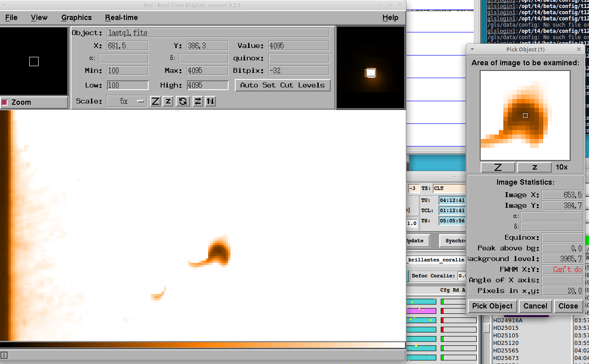Open the Graphics menu
Viewport: 589px width, 364px height.
(76, 18)
